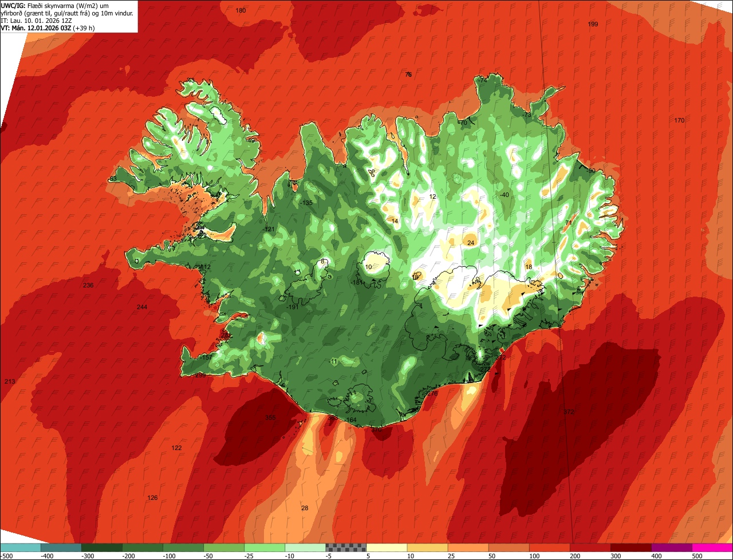Click the red 200 to 300 legend swatch
This screenshot has width=733, height=560.
pos(590,547)
